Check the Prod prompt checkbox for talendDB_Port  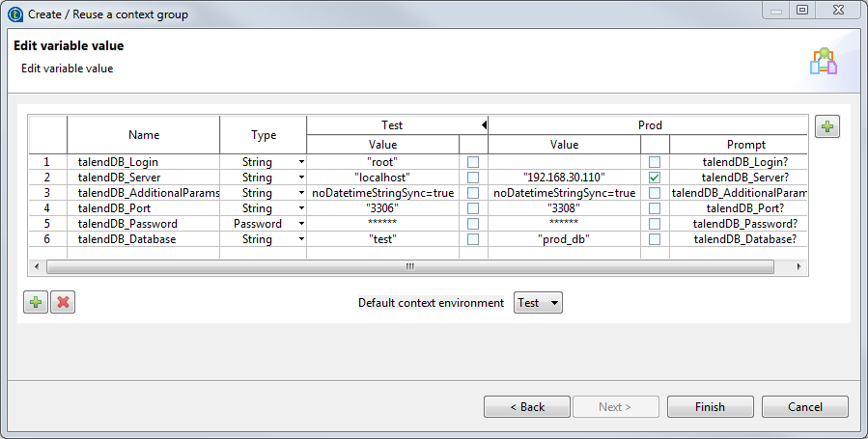[656, 208]
